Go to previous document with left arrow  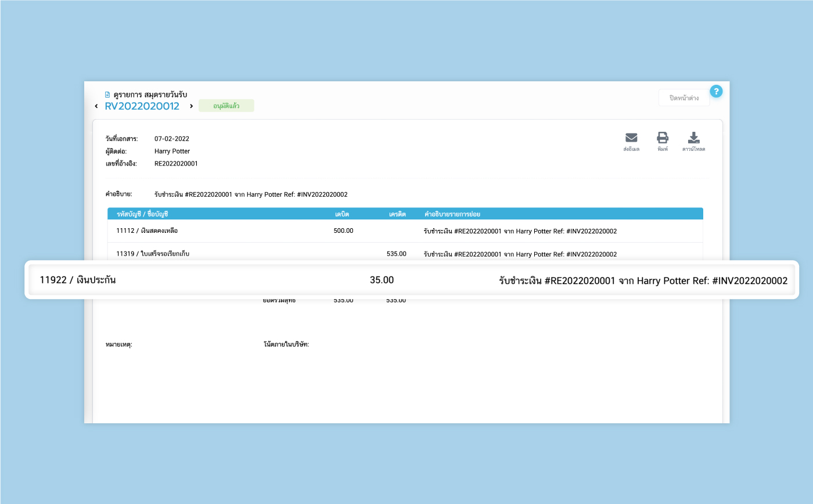(x=96, y=106)
